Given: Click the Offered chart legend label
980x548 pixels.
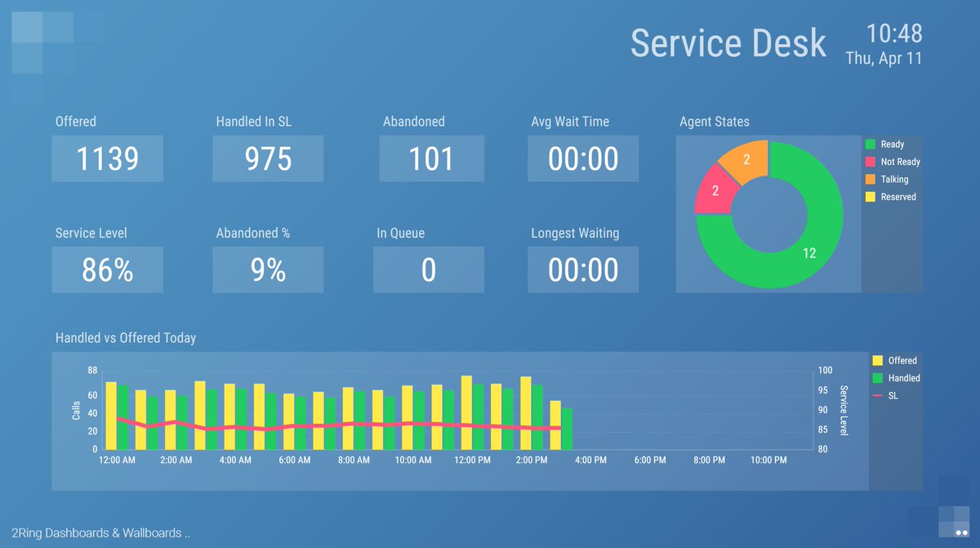Looking at the screenshot, I should 902,360.
